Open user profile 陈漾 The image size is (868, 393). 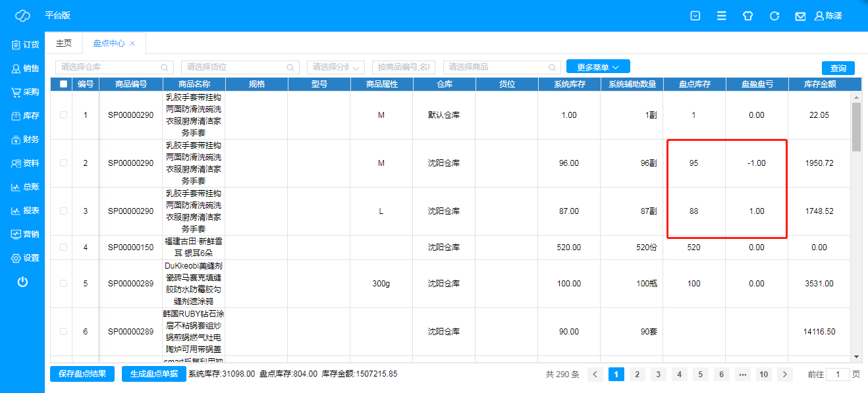tap(828, 16)
